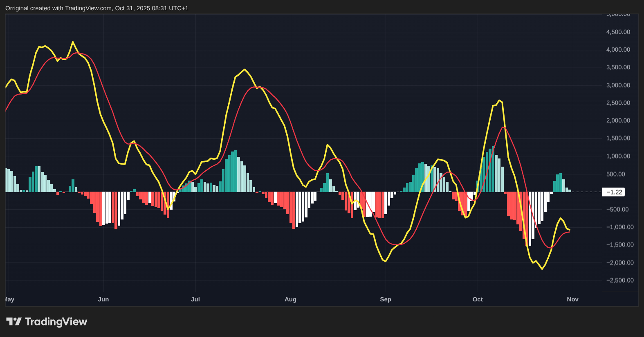Click the 4,500.00 axis label

tap(618, 32)
